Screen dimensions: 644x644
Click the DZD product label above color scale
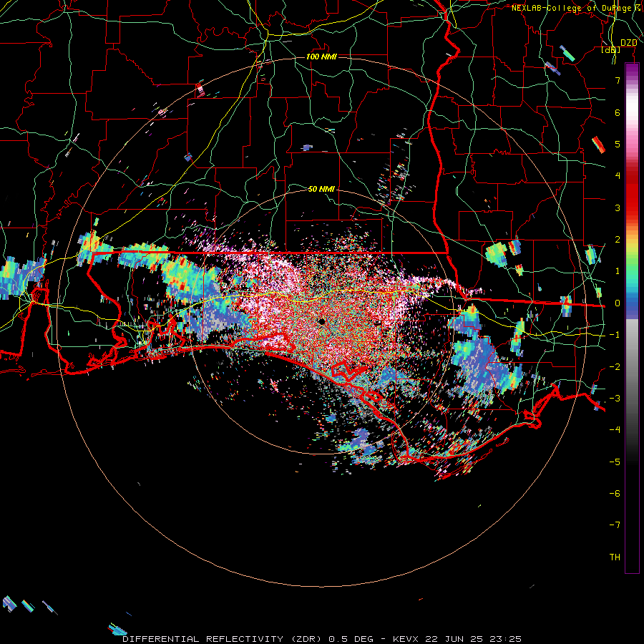point(628,43)
